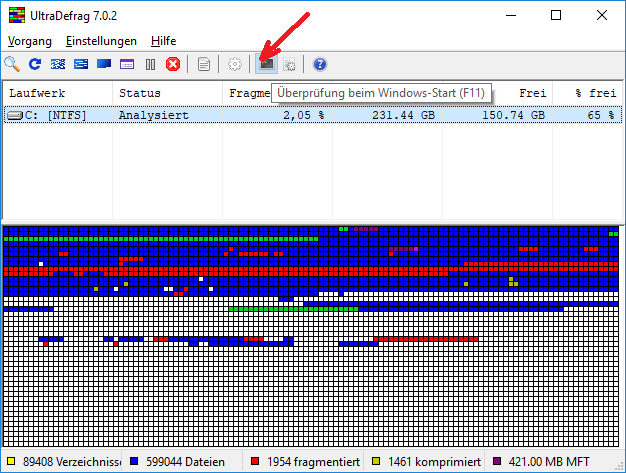The width and height of the screenshot is (626, 473).
Task: Click the 421.00 MB MFT status text
Action: pos(549,462)
